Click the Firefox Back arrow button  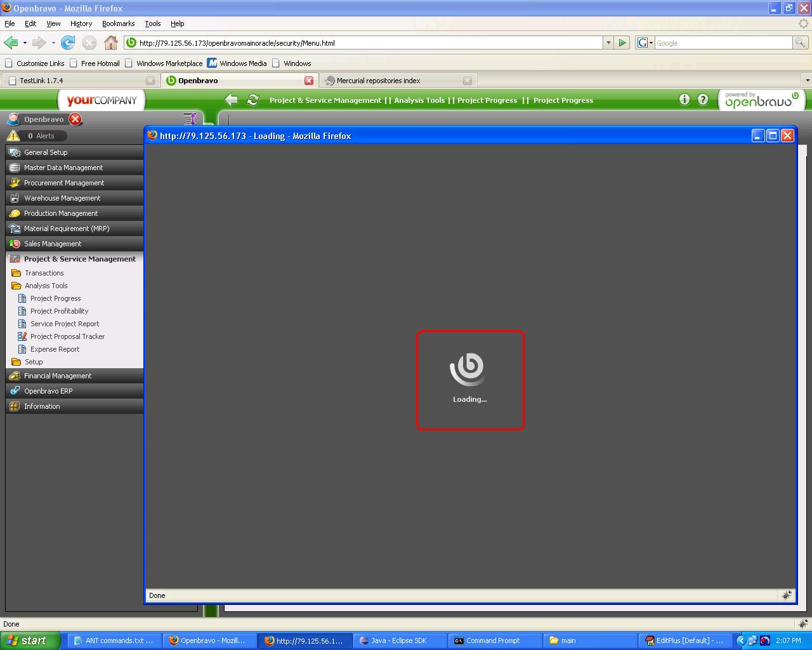pyautogui.click(x=11, y=43)
